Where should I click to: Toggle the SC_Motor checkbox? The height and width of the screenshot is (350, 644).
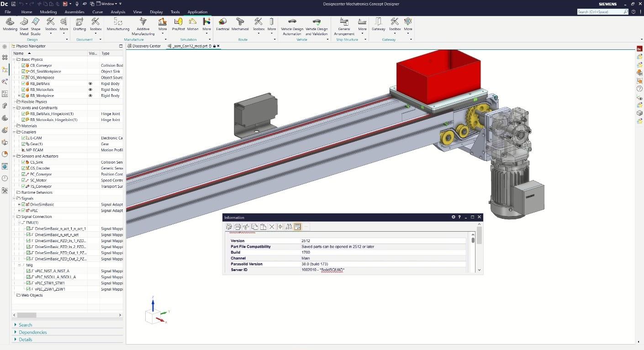[x=24, y=180]
